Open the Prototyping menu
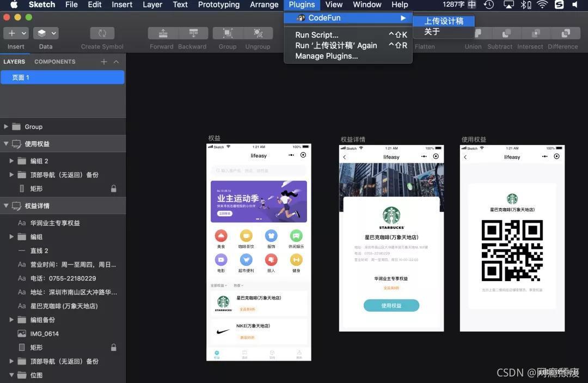The height and width of the screenshot is (383, 588). pos(219,4)
